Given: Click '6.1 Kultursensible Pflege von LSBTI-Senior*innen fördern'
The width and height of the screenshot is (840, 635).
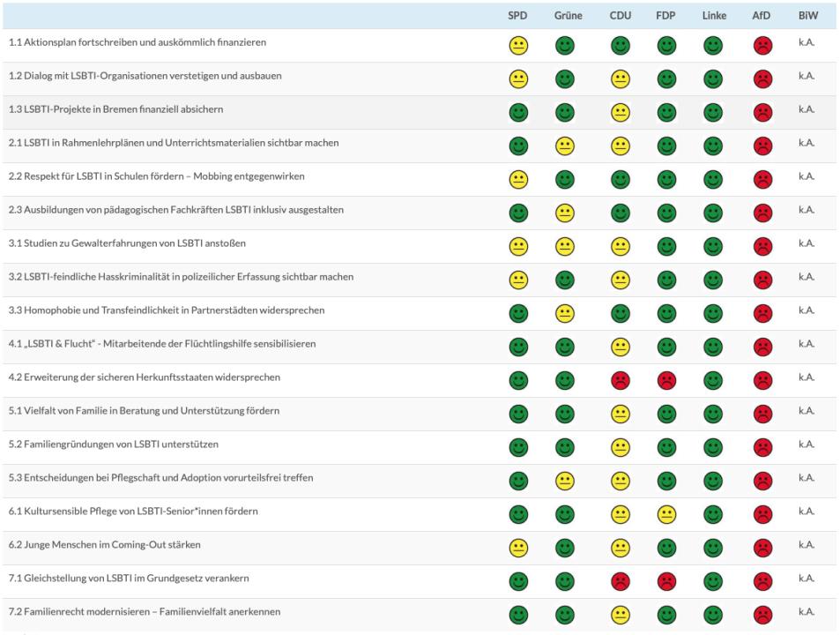Looking at the screenshot, I should [x=133, y=512].
